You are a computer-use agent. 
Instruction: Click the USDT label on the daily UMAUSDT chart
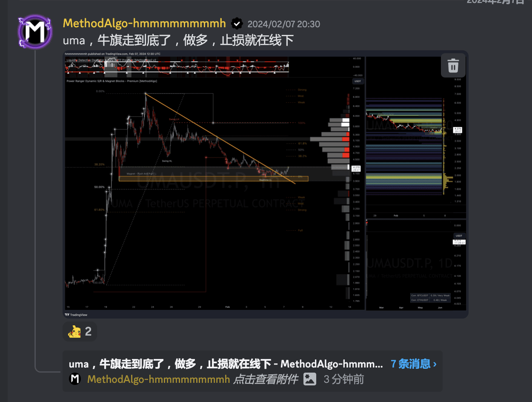pyautogui.click(x=459, y=235)
